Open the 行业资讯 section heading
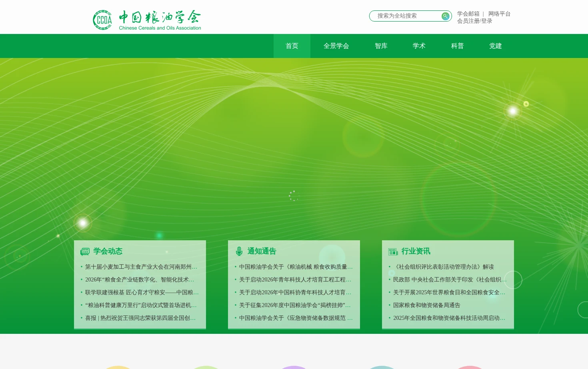 click(x=416, y=251)
